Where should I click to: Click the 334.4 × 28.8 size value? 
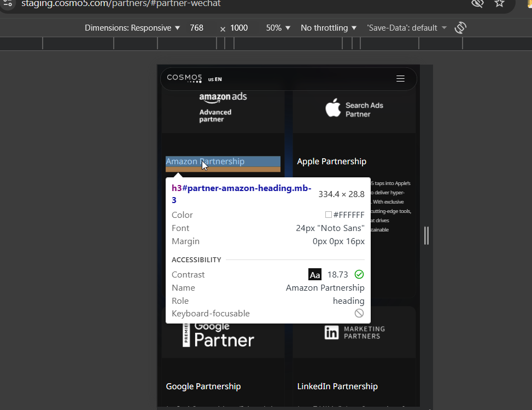[x=341, y=194]
